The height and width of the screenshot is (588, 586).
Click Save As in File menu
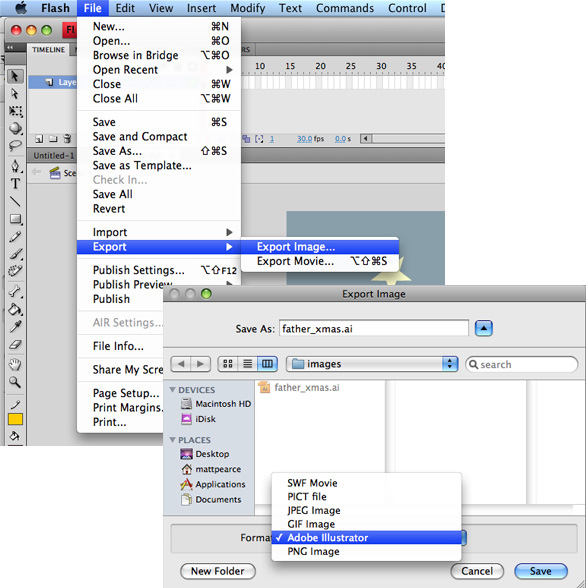[159, 151]
